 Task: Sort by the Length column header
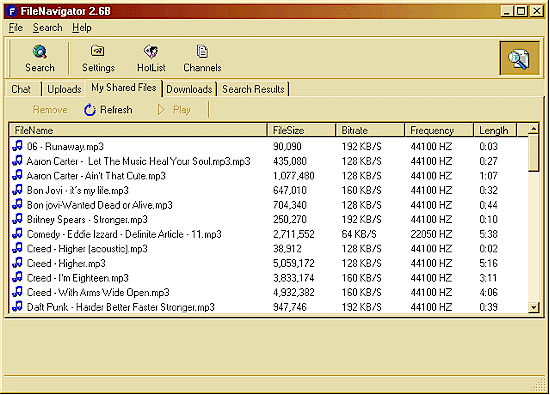point(495,130)
